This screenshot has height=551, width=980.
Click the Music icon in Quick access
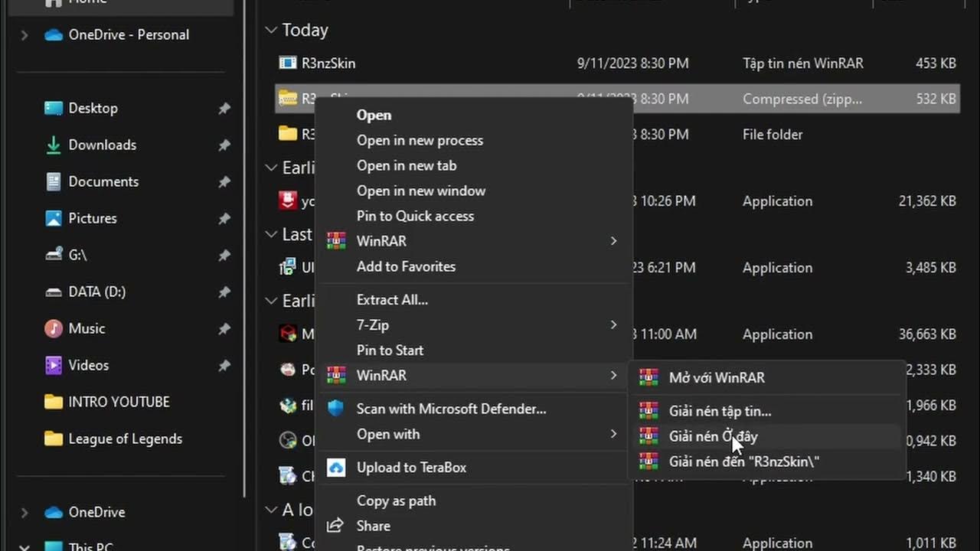tap(54, 328)
